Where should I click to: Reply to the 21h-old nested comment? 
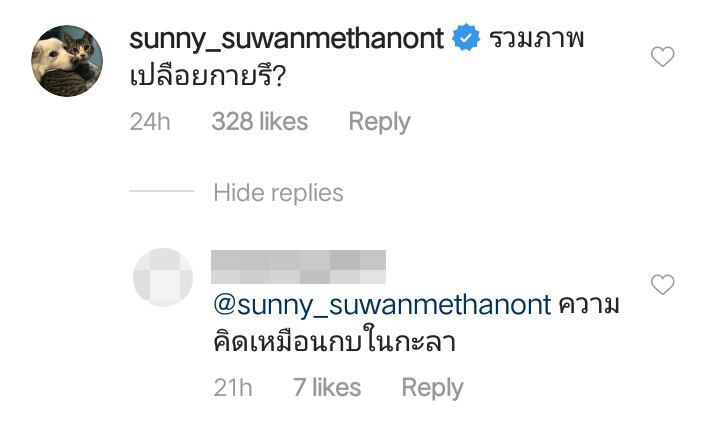click(432, 387)
